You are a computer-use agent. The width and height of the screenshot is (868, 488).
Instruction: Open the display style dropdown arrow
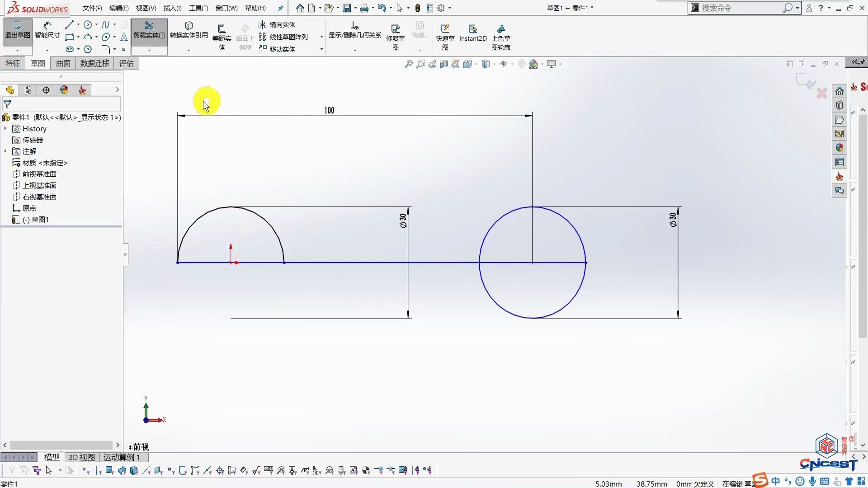494,64
